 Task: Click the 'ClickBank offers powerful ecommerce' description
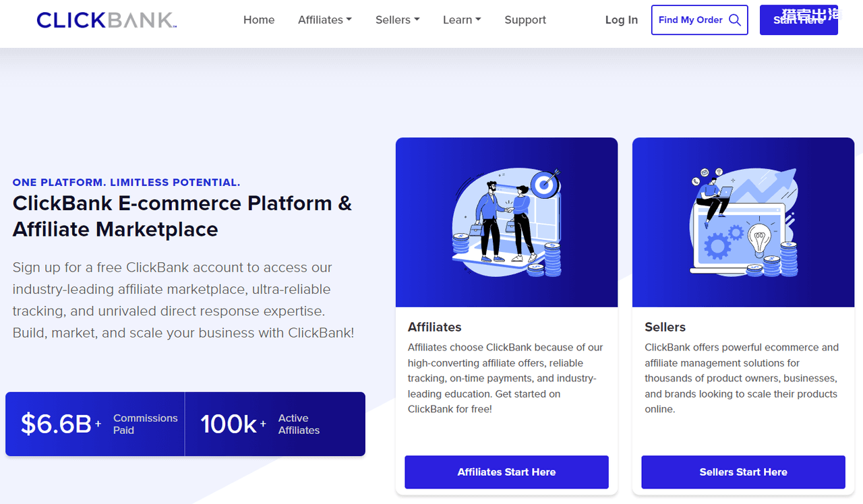pyautogui.click(x=742, y=378)
